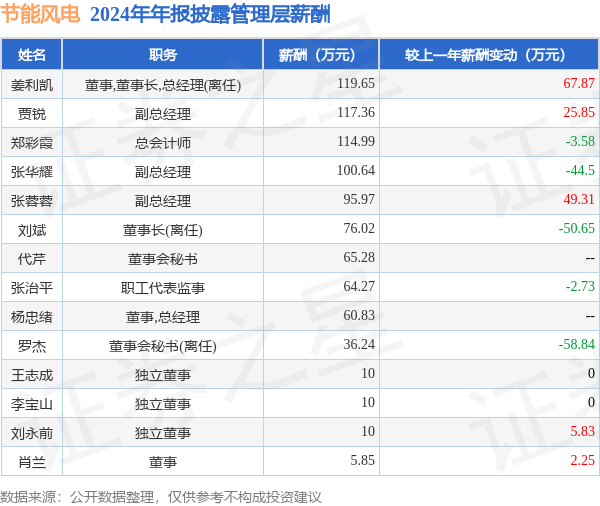Viewport: 600px width, 506px height.
Task: Click change value -44.5
Action: 580,171
